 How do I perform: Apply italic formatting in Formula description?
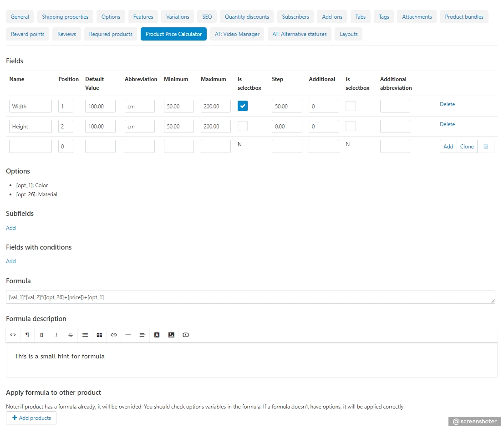coord(56,335)
